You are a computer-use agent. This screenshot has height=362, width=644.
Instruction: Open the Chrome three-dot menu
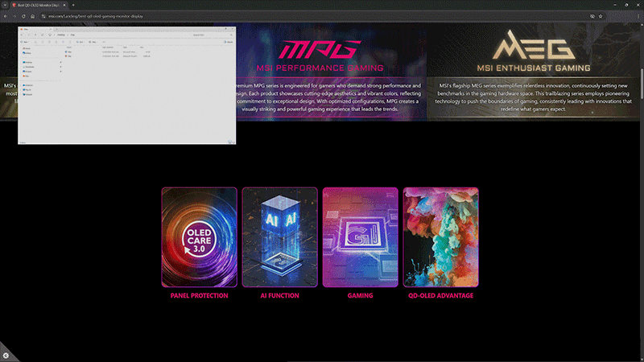[x=638, y=16]
